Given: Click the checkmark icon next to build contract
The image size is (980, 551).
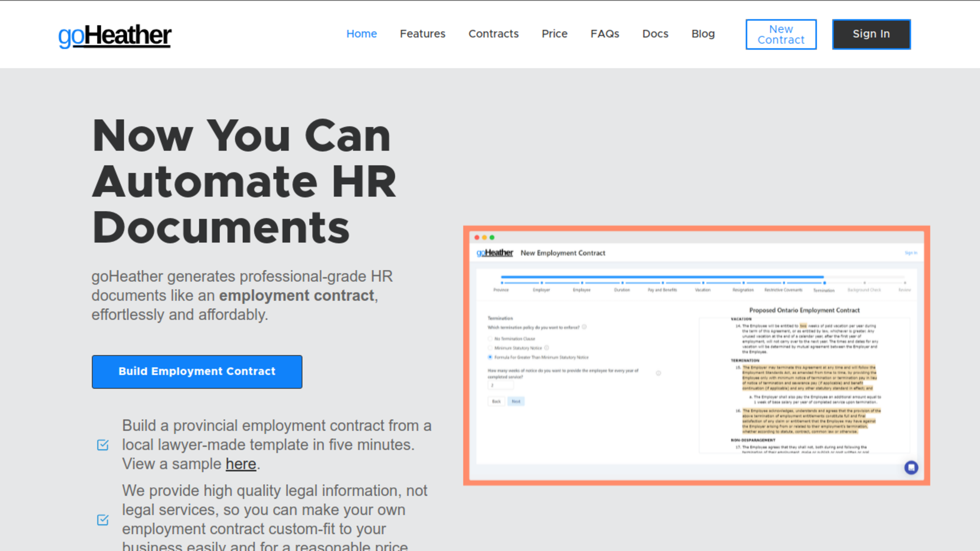Looking at the screenshot, I should coord(103,445).
